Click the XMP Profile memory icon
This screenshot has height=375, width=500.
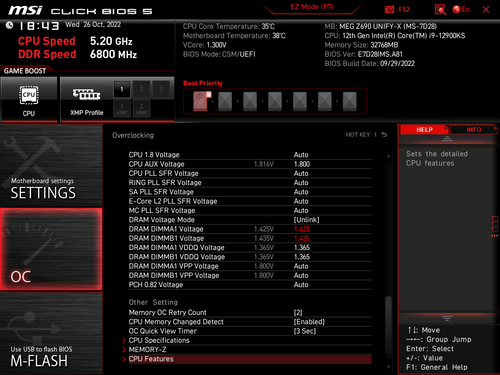point(87,95)
